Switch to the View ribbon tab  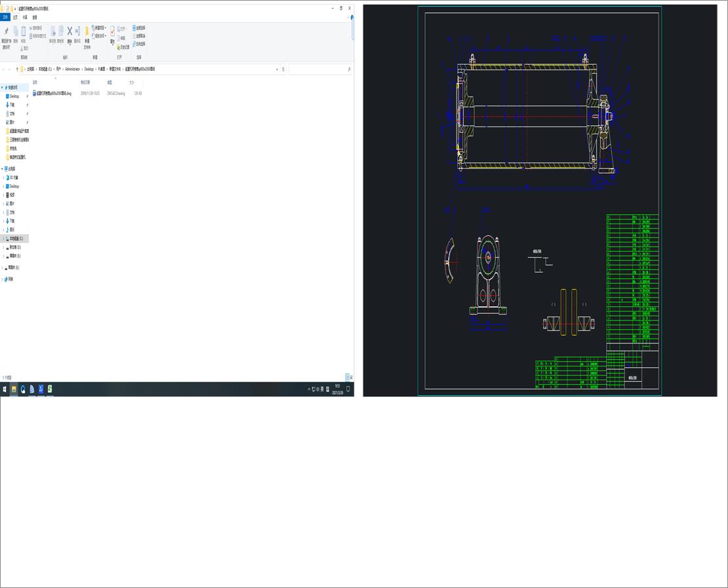tap(34, 17)
